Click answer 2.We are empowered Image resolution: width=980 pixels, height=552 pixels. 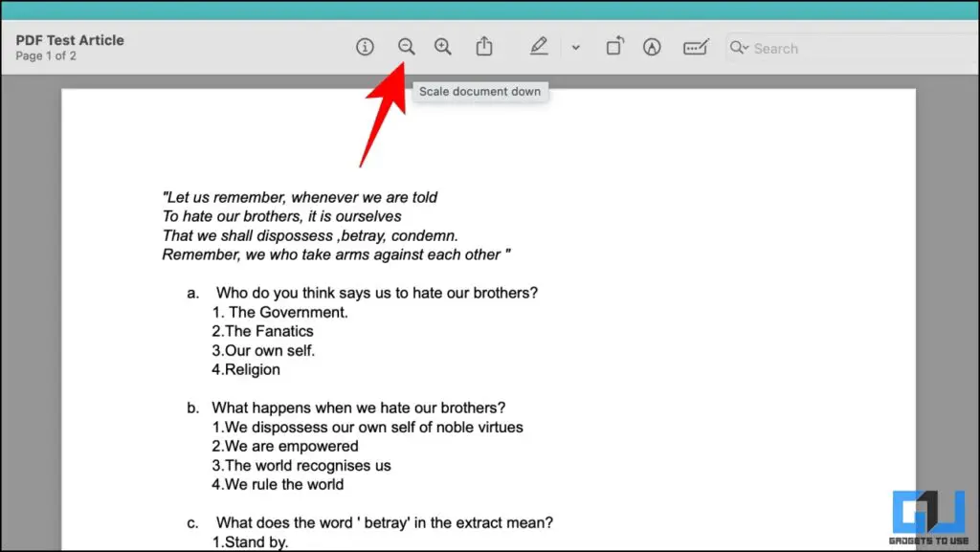(285, 446)
